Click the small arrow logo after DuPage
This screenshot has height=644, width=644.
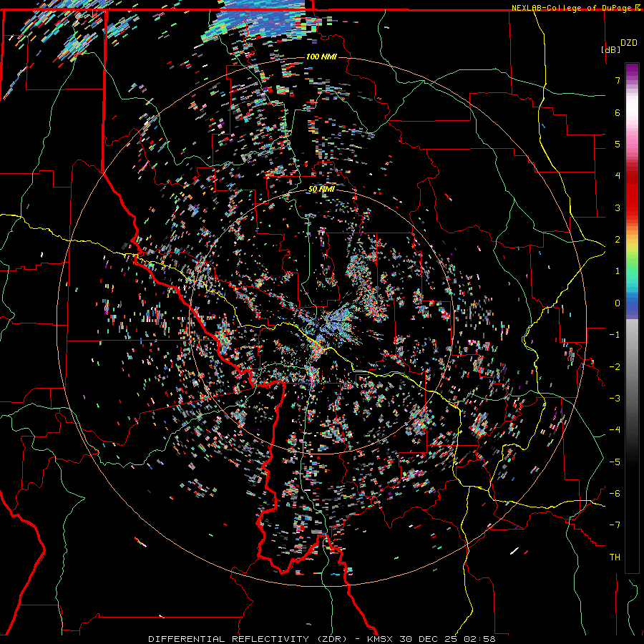click(638, 7)
